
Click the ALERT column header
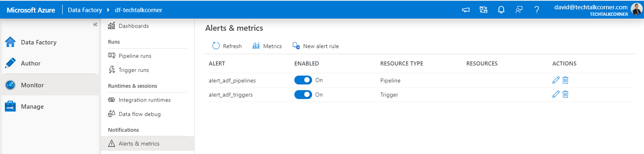(x=217, y=63)
